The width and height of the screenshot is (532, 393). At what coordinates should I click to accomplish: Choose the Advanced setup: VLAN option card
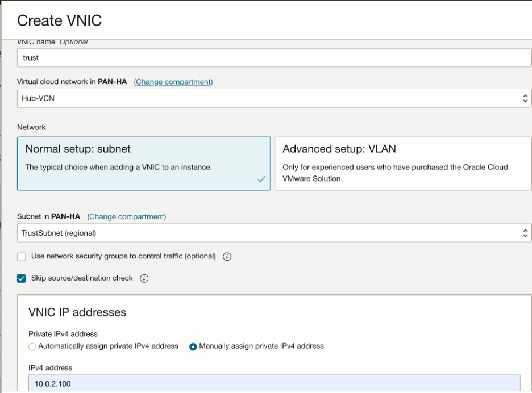click(404, 164)
